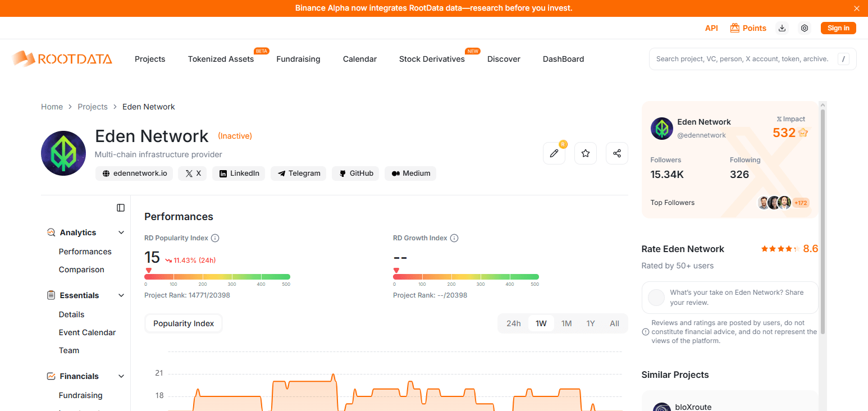The width and height of the screenshot is (868, 411).
Task: Click the +172 top followers badge
Action: click(801, 203)
